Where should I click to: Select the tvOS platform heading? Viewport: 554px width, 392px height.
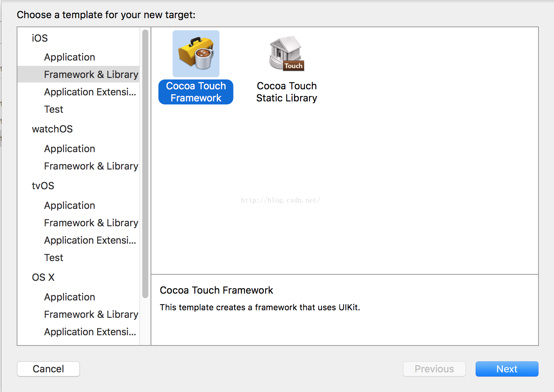point(43,186)
